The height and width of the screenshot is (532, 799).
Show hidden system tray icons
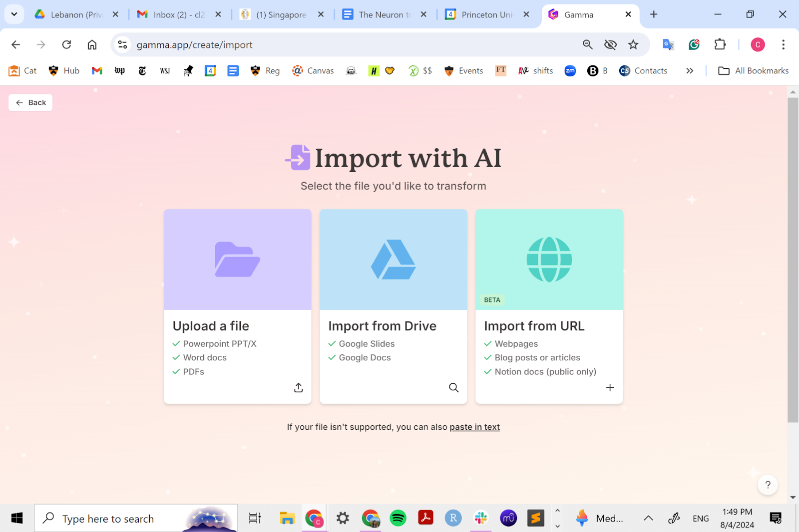(648, 519)
